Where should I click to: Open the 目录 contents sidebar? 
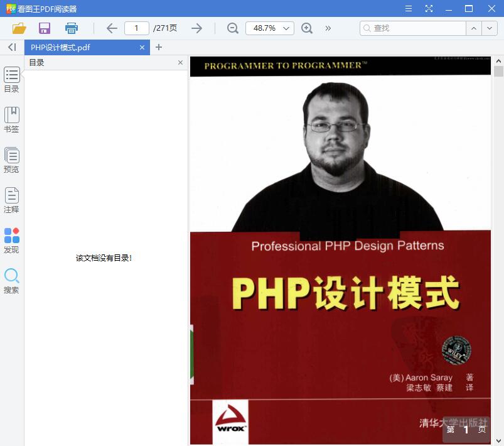tap(11, 80)
